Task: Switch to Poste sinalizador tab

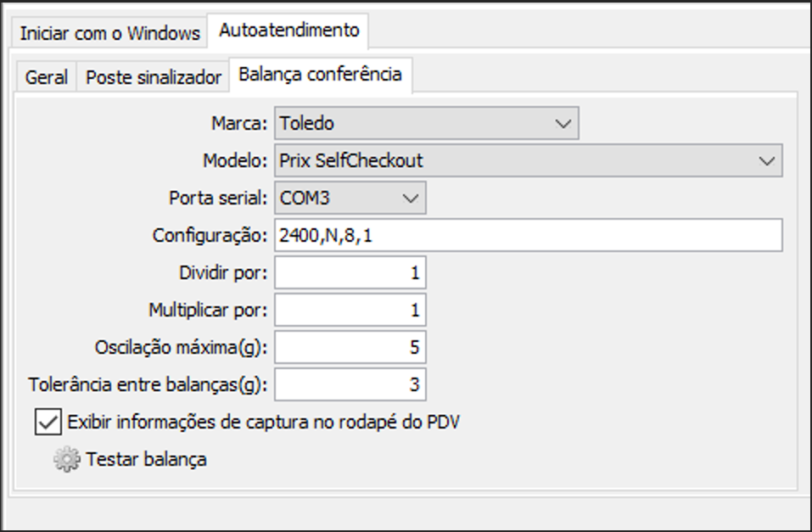Action: pos(154,78)
